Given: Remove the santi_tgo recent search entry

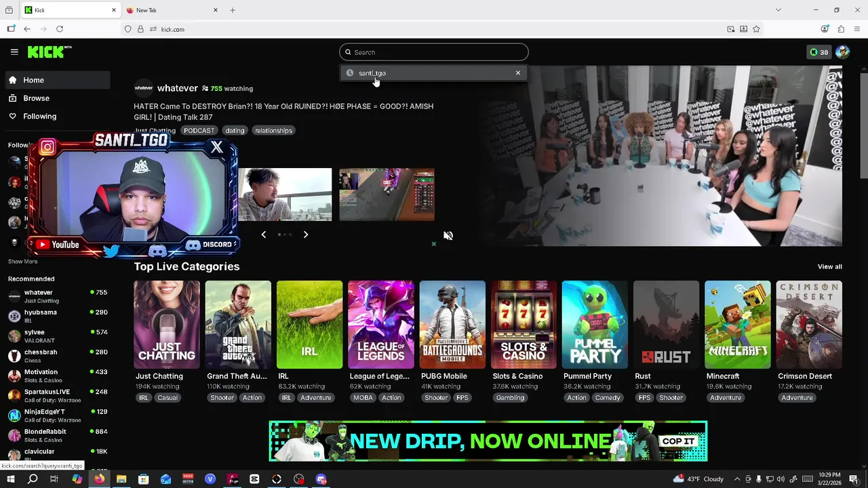Looking at the screenshot, I should (x=518, y=73).
